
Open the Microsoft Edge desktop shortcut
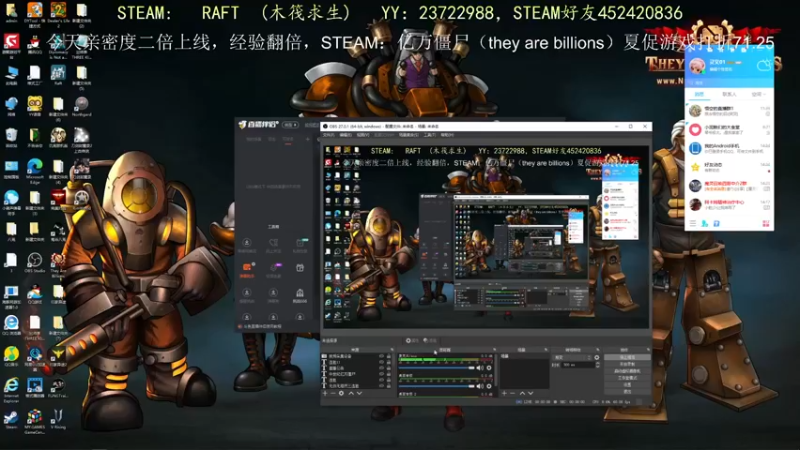35,170
